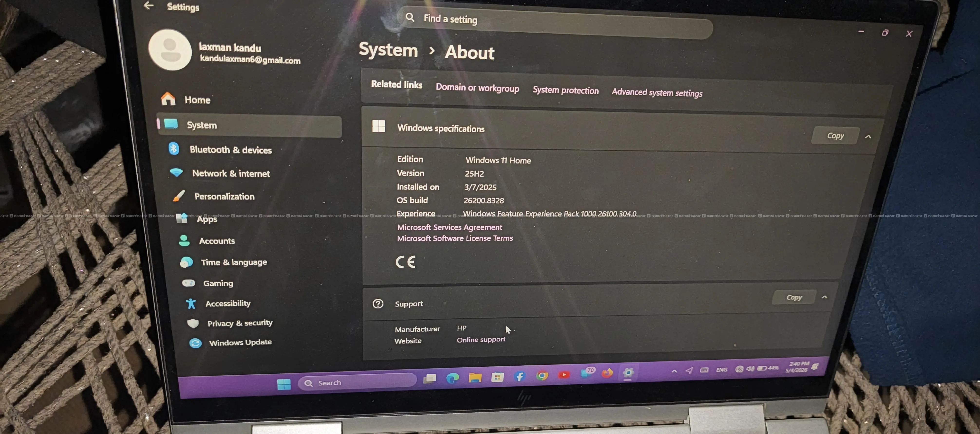Image resolution: width=980 pixels, height=434 pixels.
Task: Open YouTube from the taskbar
Action: pos(564,375)
